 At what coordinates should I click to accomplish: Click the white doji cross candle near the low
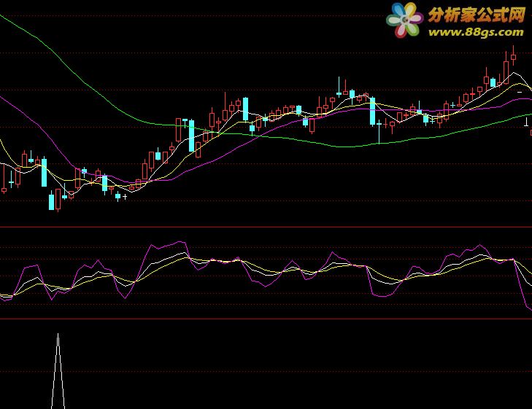[x=125, y=197]
